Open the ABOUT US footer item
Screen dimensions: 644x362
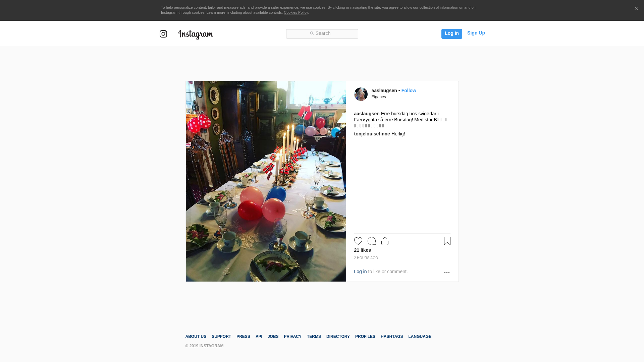tap(196, 337)
